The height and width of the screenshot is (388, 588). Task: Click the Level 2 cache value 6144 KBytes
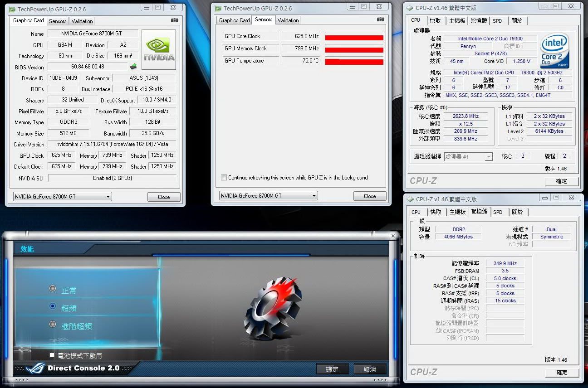click(549, 131)
